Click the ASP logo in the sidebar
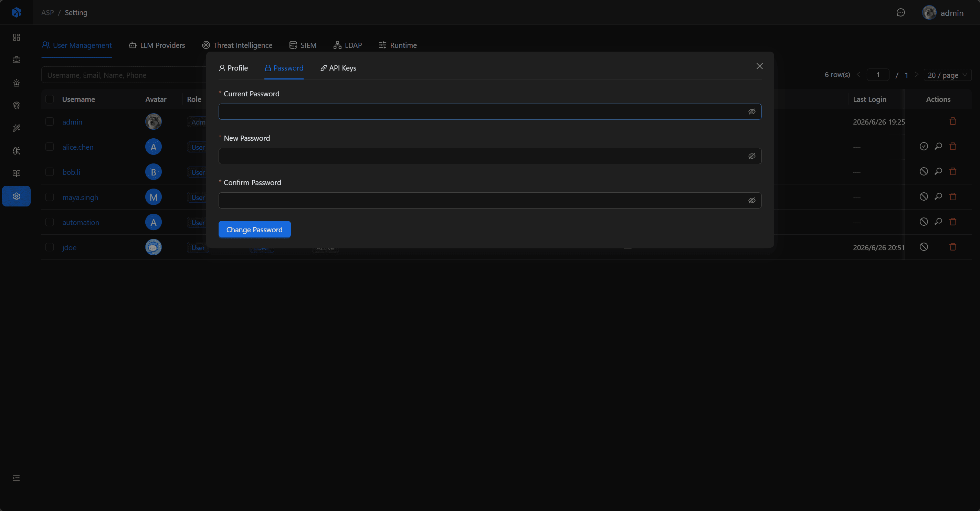The height and width of the screenshot is (511, 980). pyautogui.click(x=17, y=12)
